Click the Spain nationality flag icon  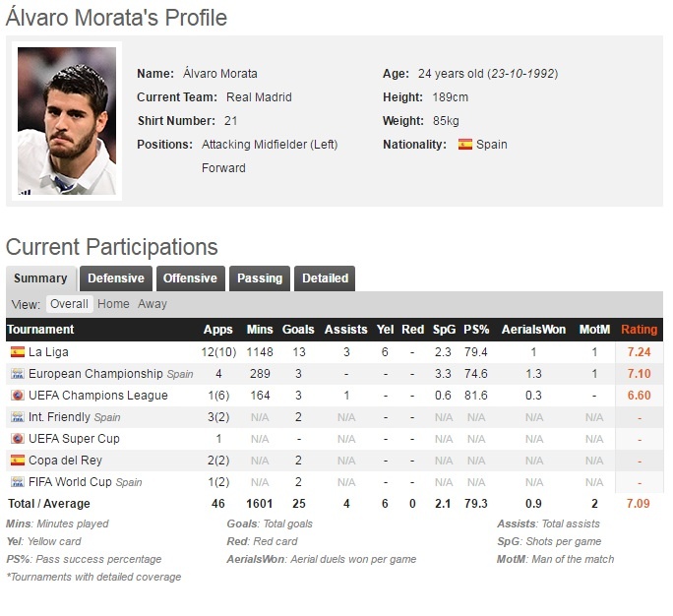(x=465, y=145)
